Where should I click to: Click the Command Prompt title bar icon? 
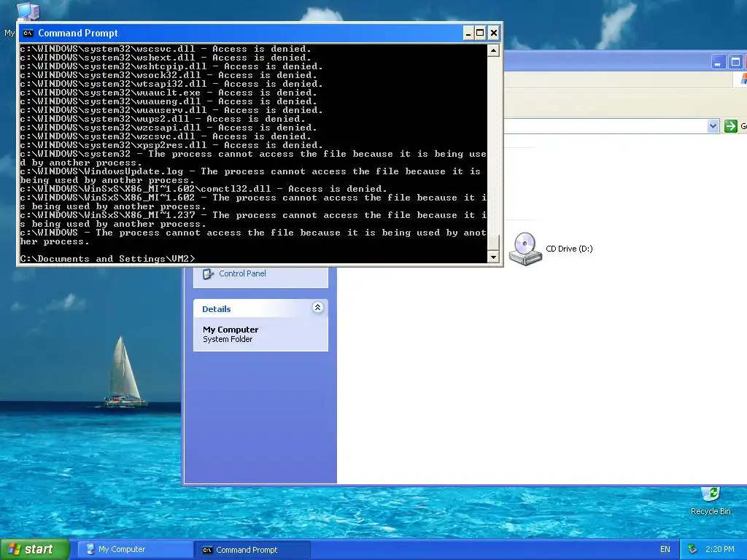coord(28,33)
